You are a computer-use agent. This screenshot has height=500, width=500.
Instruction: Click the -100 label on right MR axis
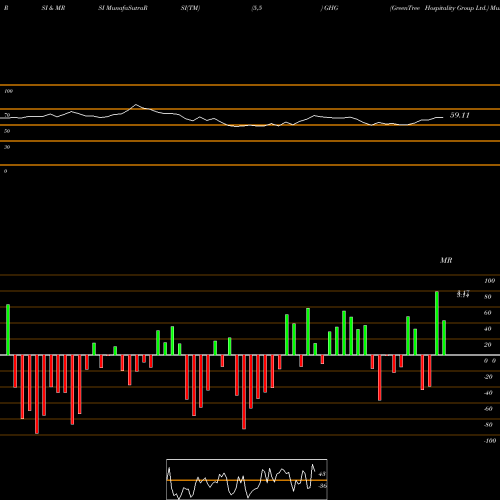(x=489, y=441)
